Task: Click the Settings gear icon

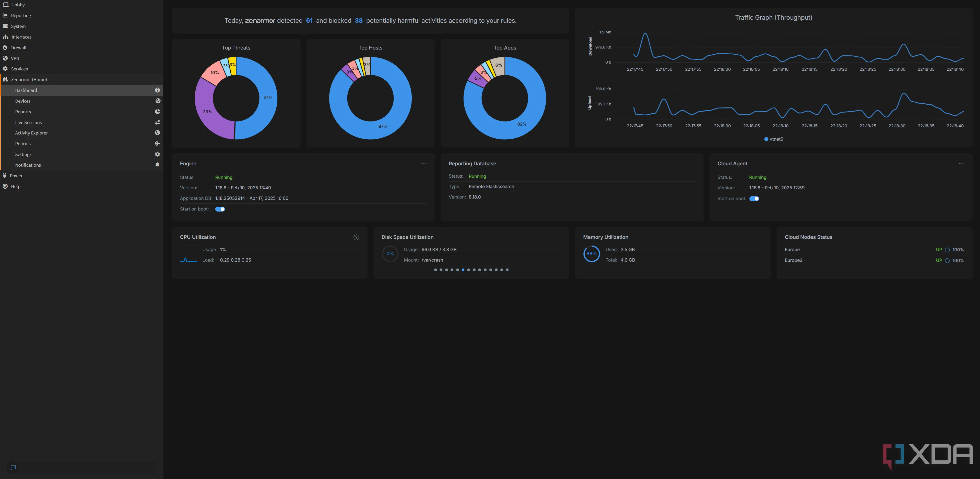Action: pyautogui.click(x=158, y=154)
